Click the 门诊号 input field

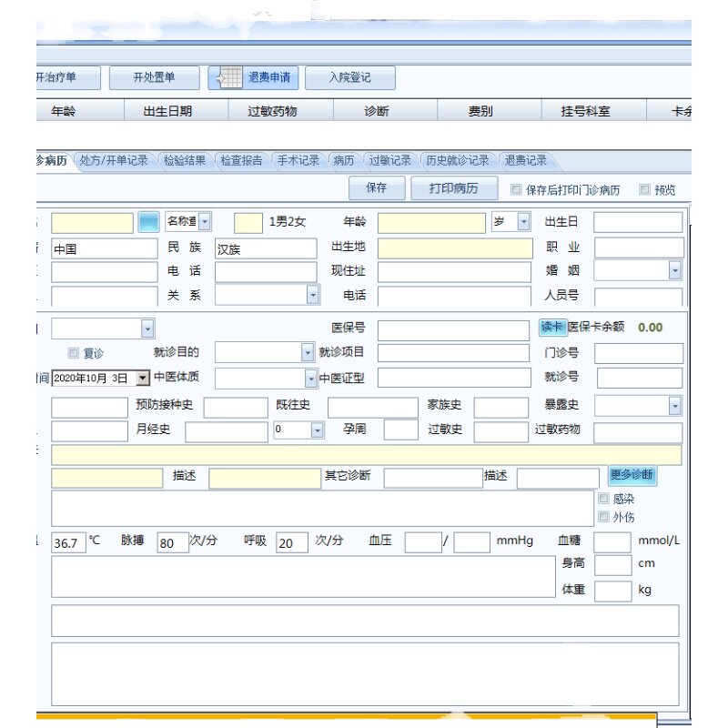(639, 353)
